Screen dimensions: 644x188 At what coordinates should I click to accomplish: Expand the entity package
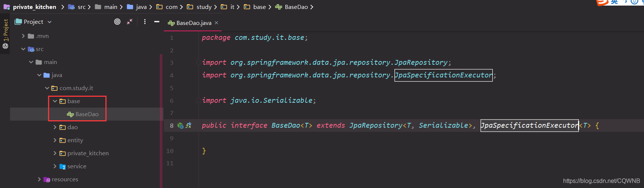tap(55, 140)
